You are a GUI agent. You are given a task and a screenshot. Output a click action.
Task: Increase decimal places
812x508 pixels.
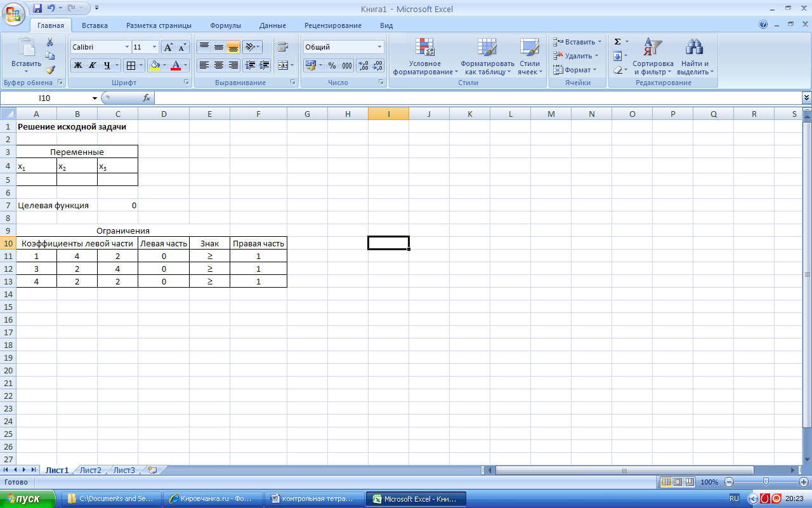coord(363,65)
